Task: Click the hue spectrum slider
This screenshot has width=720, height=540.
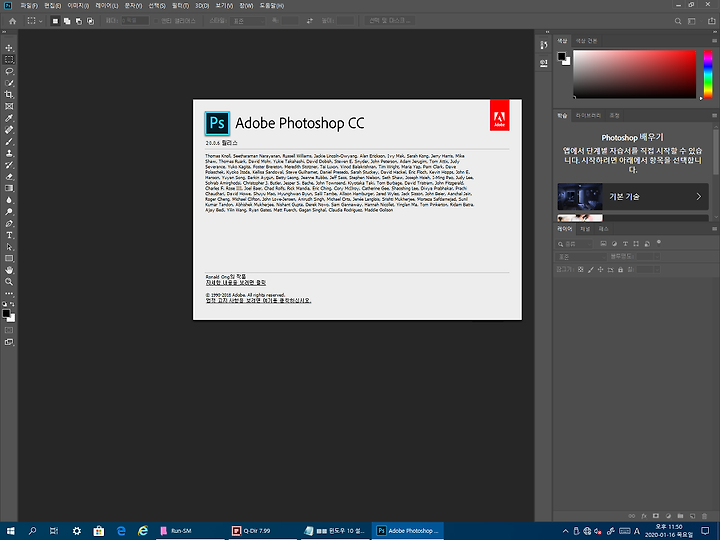Action: click(708, 74)
